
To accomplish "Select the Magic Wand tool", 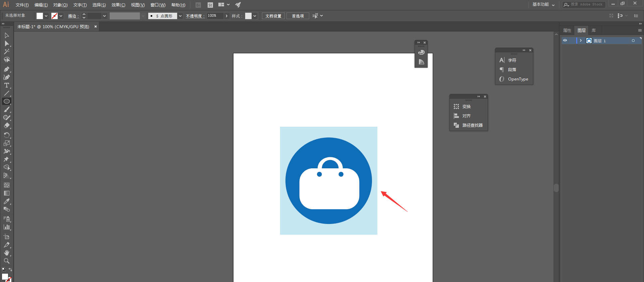I will pyautogui.click(x=6, y=52).
